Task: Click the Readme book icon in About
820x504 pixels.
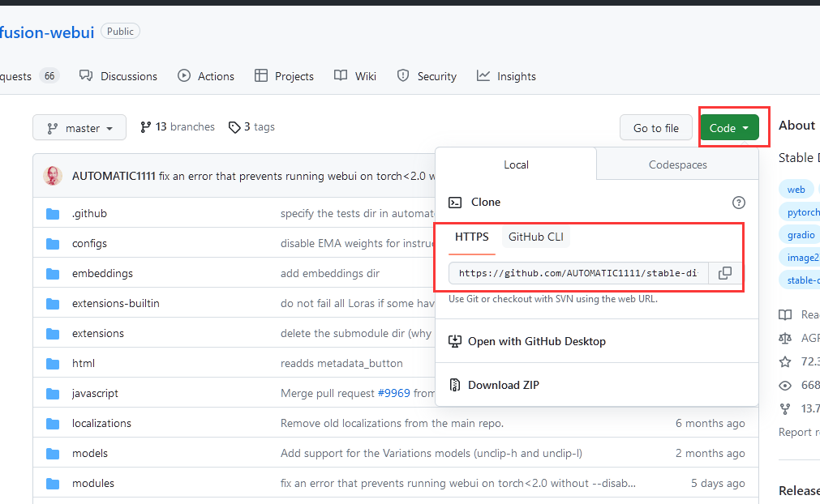Action: [785, 314]
